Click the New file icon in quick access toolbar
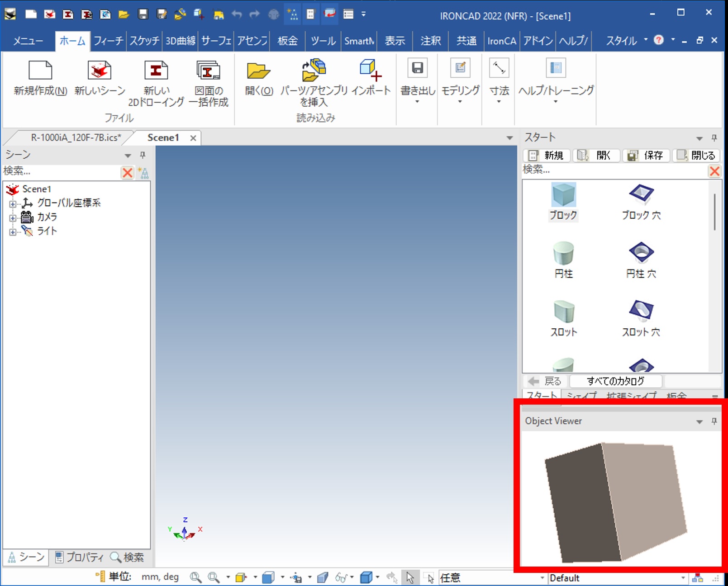 tap(31, 14)
